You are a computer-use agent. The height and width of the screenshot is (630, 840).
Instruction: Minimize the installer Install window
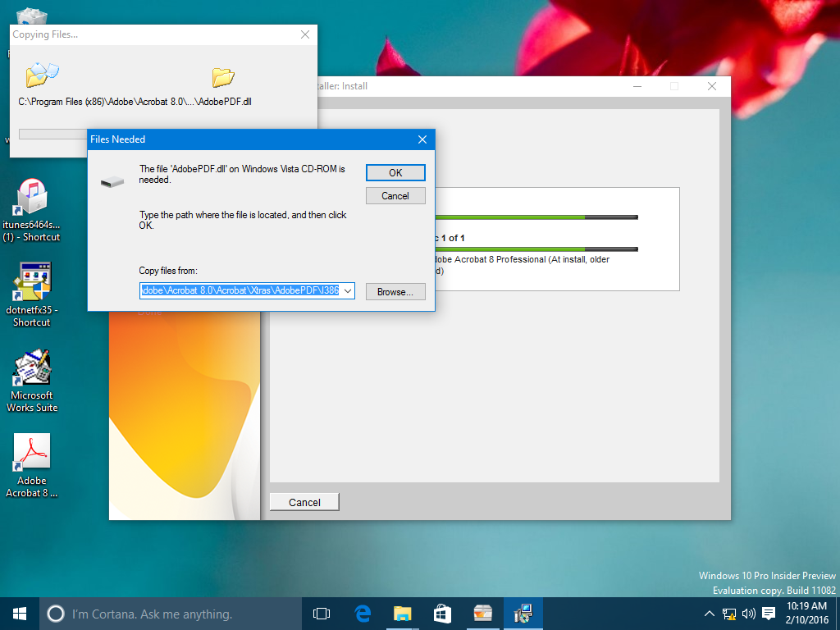(637, 86)
